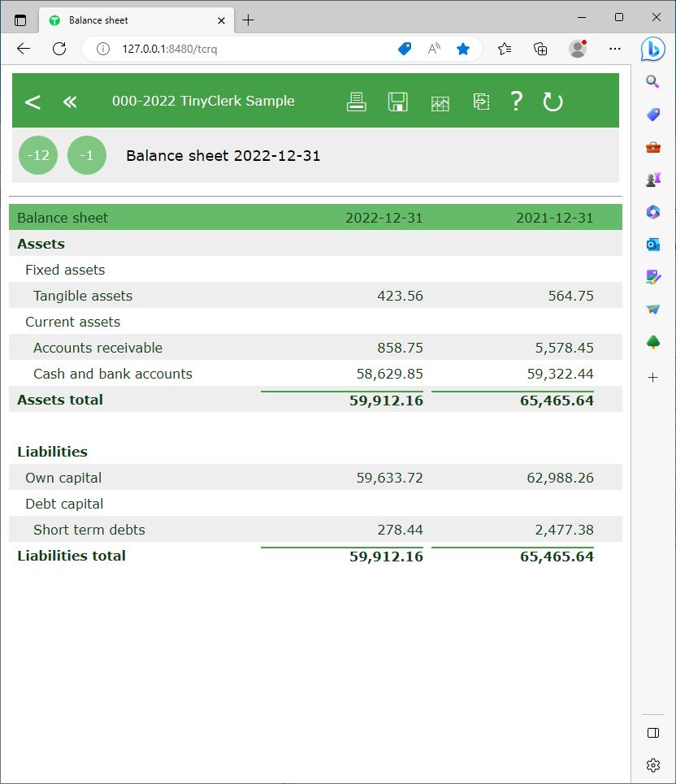This screenshot has height=784, width=676.
Task: Go back with single left chevron
Action: (32, 102)
